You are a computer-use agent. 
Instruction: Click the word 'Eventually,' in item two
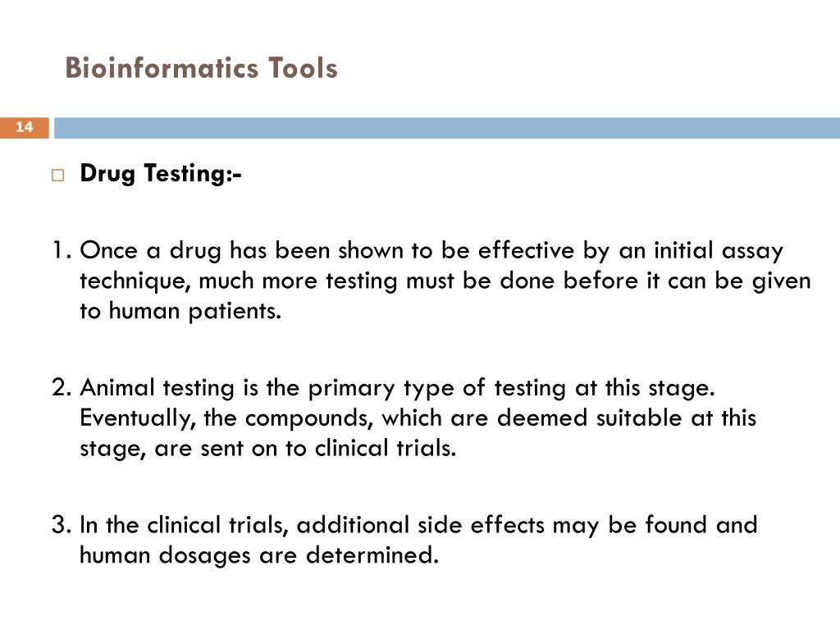click(138, 418)
